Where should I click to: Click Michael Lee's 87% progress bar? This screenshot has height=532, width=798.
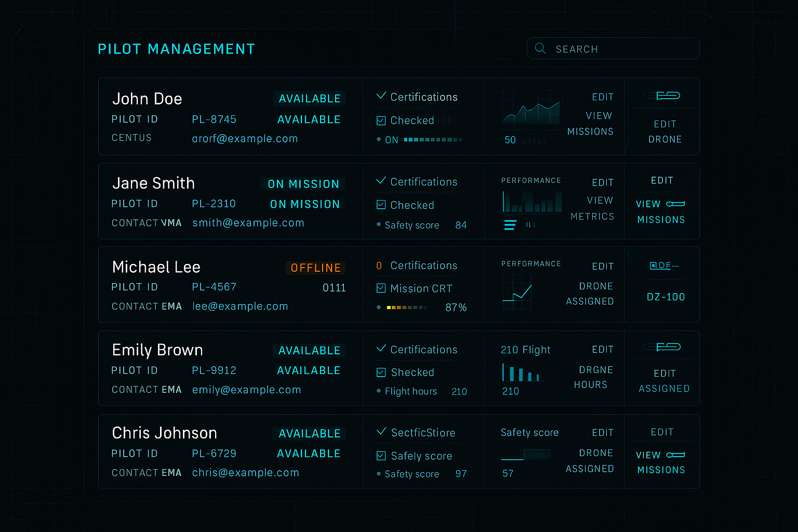point(407,308)
